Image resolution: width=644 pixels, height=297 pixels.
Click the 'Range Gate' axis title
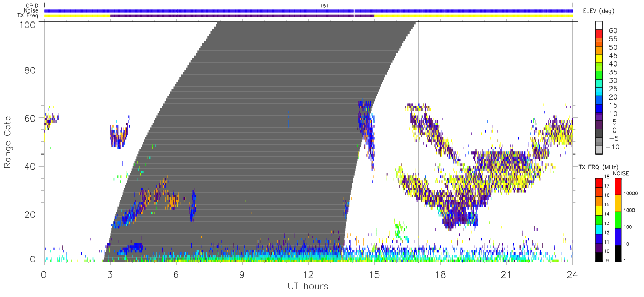(x=8, y=142)
